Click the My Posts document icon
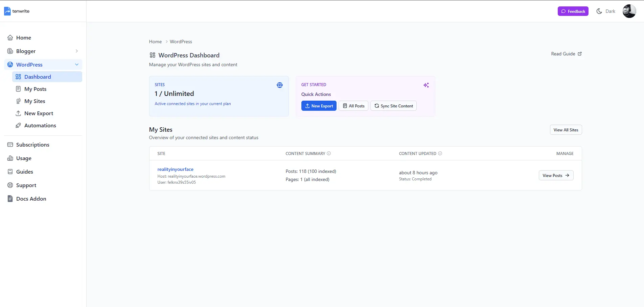 tap(18, 89)
